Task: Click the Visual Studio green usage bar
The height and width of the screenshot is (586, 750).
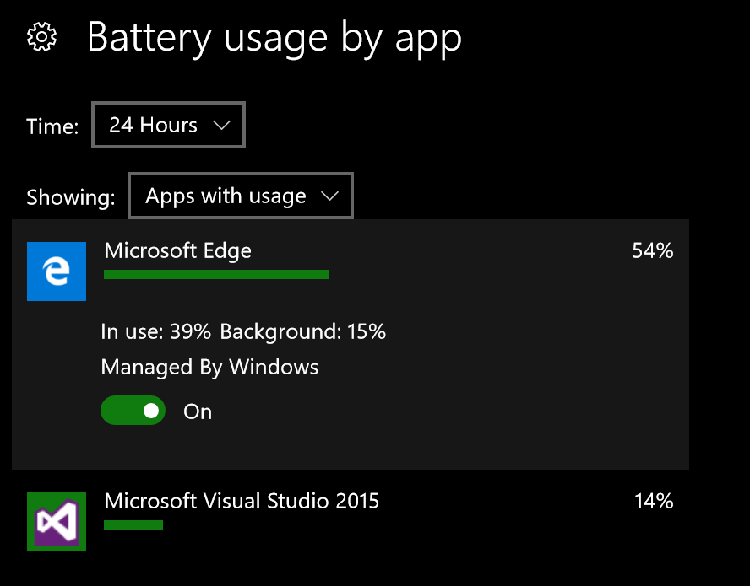Action: pyautogui.click(x=133, y=524)
